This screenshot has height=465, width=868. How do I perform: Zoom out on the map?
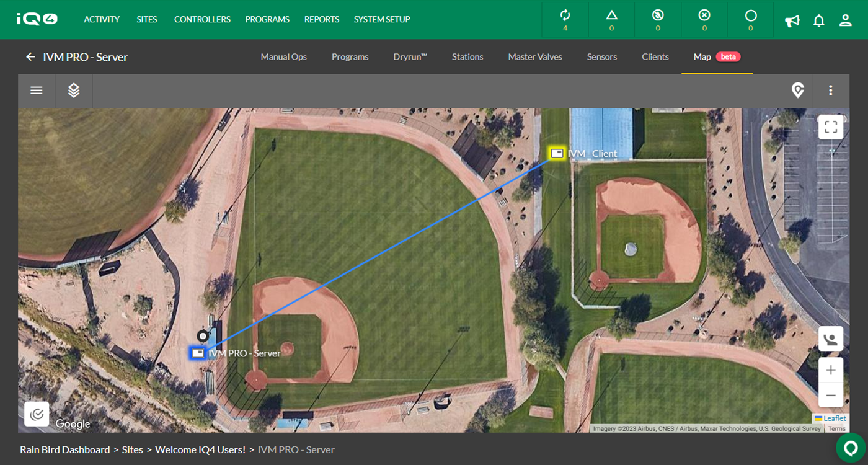(831, 395)
